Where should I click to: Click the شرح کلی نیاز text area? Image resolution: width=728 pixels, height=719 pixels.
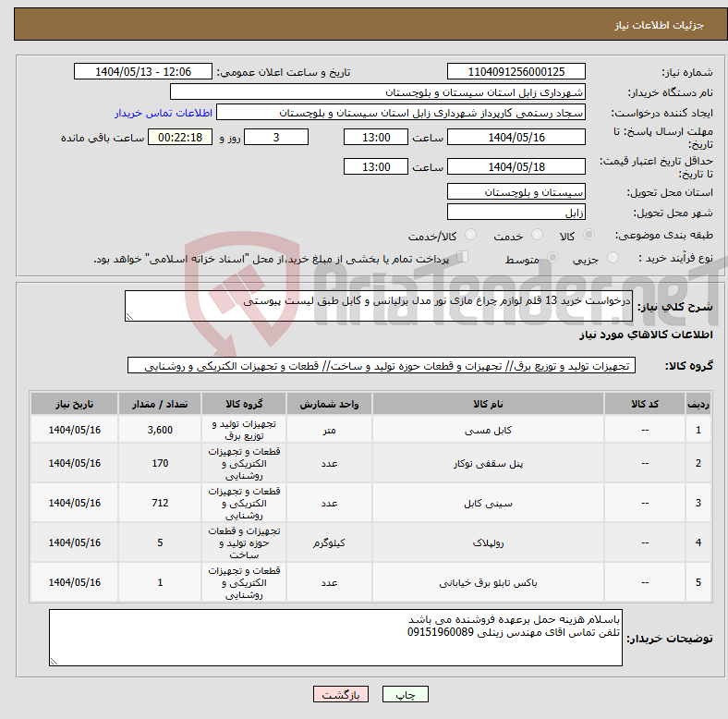(x=379, y=306)
